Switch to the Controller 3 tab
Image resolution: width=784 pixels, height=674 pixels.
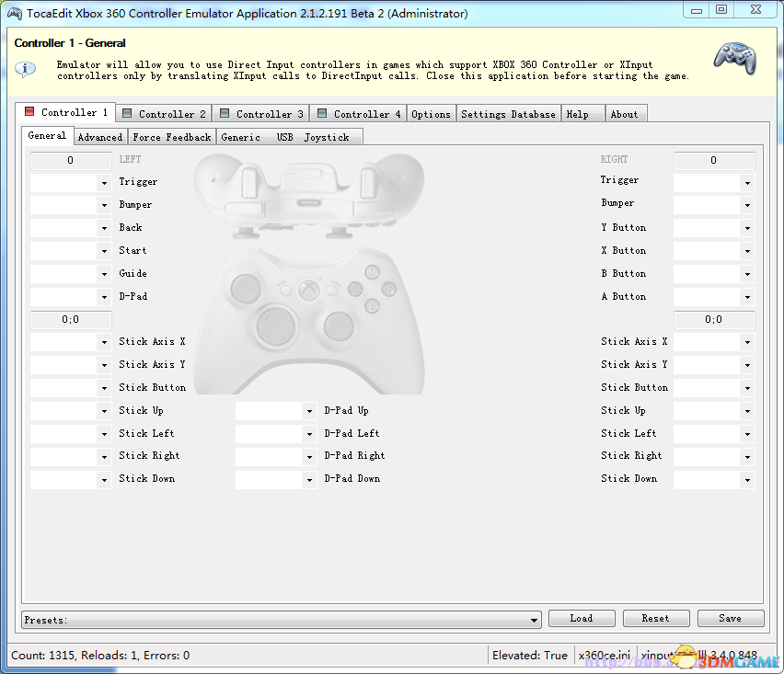(261, 114)
